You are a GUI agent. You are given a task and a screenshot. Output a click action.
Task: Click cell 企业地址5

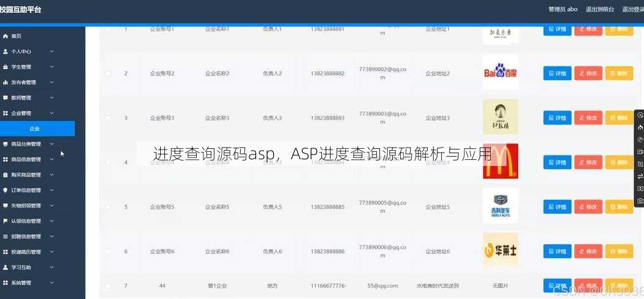click(x=437, y=207)
